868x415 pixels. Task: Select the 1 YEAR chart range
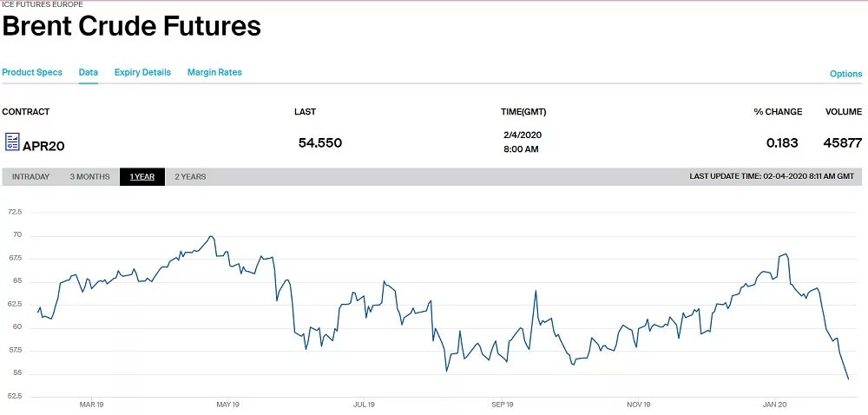(142, 177)
